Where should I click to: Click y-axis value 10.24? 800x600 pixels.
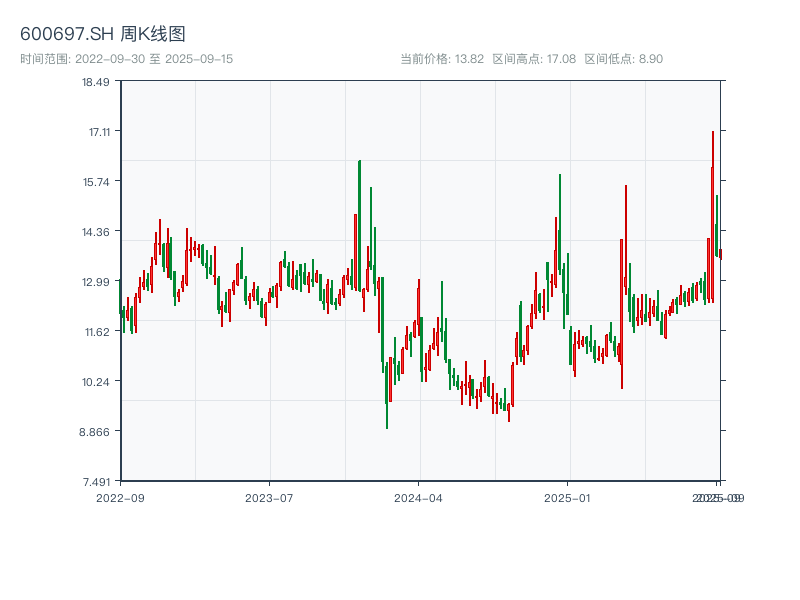point(95,382)
